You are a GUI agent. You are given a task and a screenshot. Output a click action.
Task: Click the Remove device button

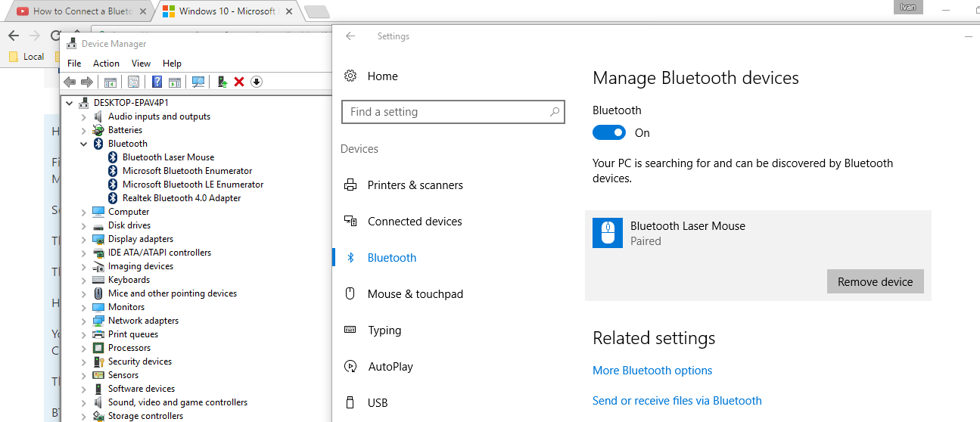(876, 281)
